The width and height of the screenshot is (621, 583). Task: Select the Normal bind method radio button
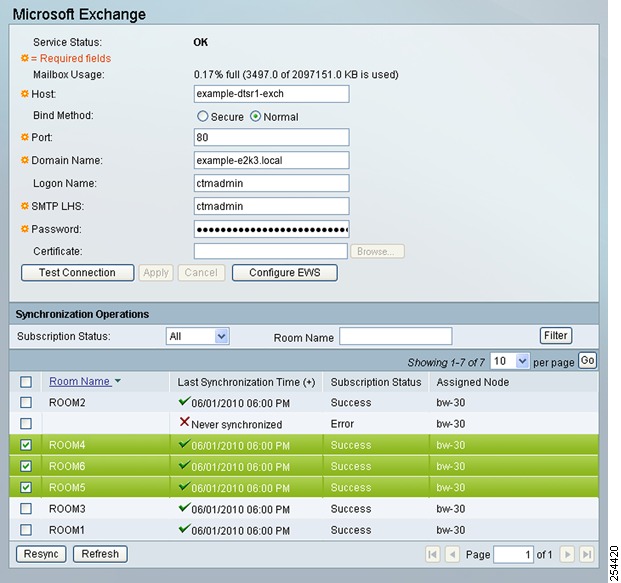tap(255, 116)
